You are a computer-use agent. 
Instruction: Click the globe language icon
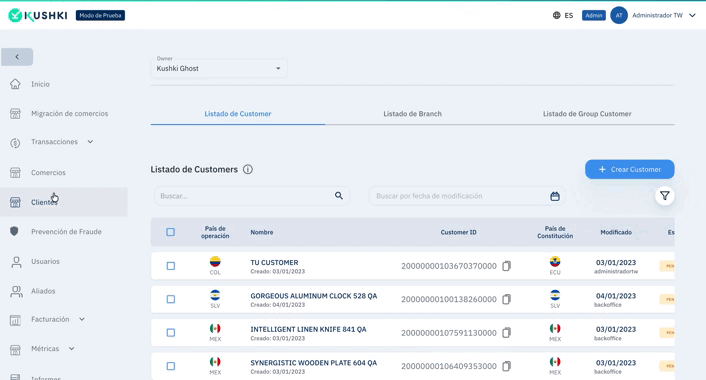pyautogui.click(x=557, y=15)
